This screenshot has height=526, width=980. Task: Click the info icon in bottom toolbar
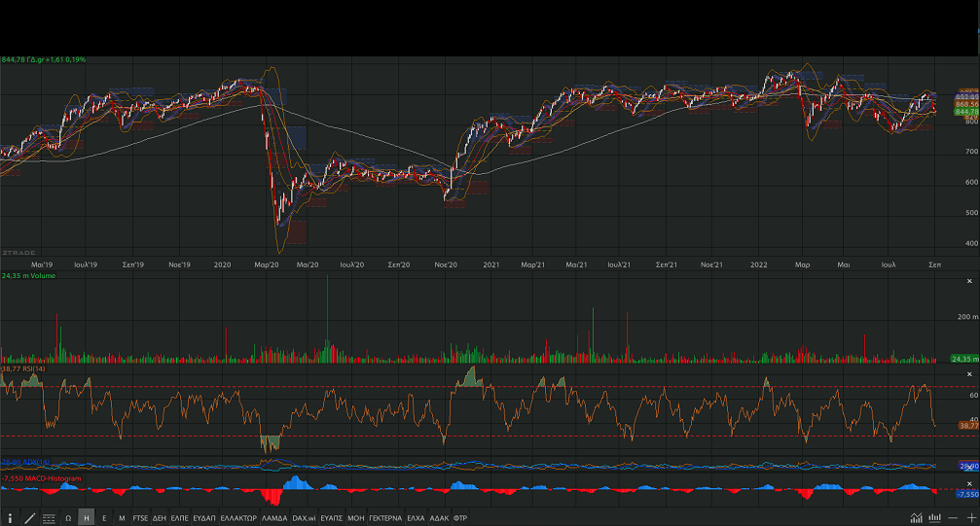[x=10, y=518]
